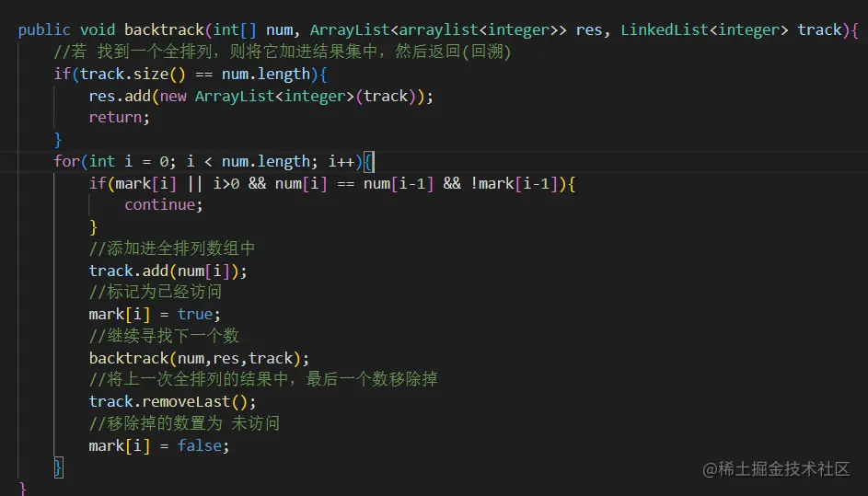Click "mark[i] = false;" line
Screen dimensions: 868x496
click(x=159, y=445)
